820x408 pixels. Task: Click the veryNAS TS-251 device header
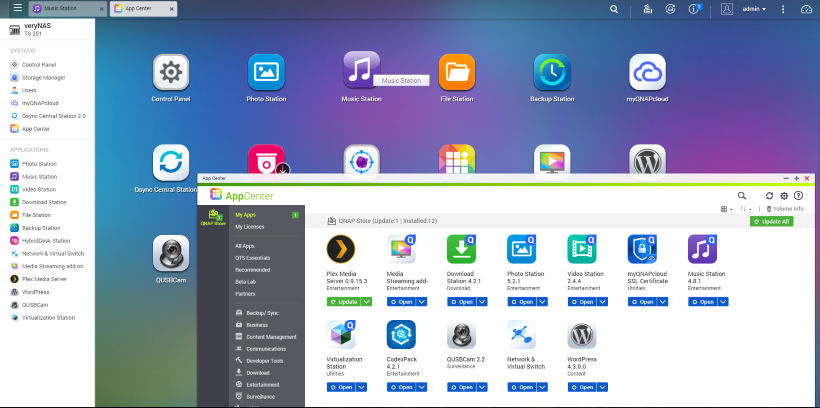pos(47,29)
